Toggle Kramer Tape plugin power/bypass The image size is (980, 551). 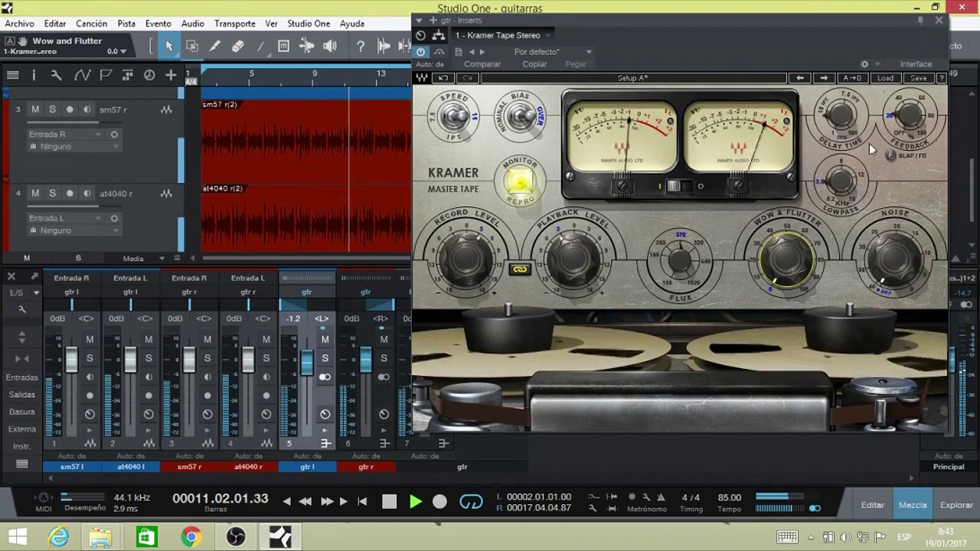(x=421, y=51)
